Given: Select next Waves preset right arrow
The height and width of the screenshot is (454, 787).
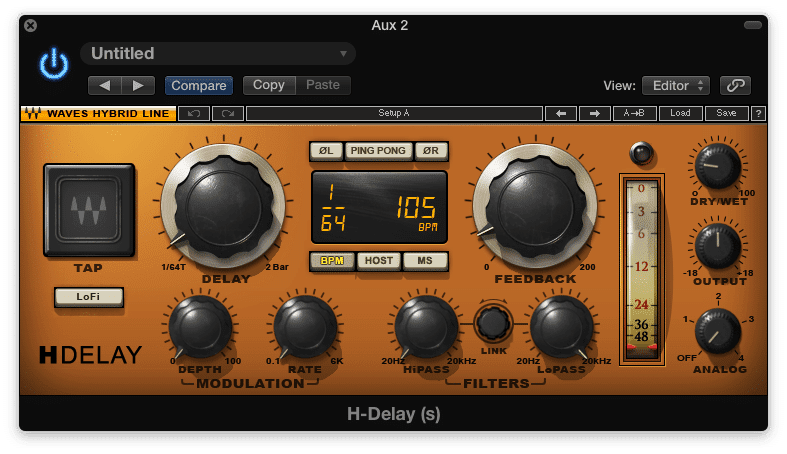Looking at the screenshot, I should (594, 113).
